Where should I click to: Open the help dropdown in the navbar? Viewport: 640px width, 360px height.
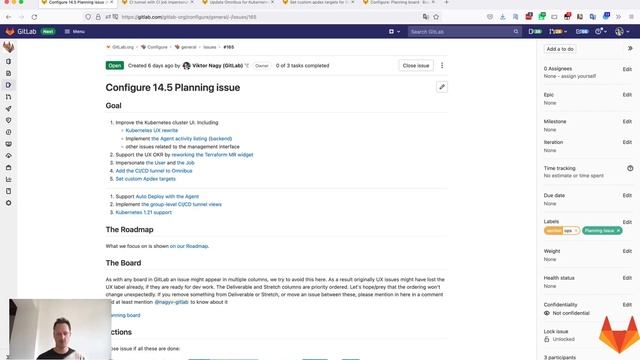(x=601, y=31)
